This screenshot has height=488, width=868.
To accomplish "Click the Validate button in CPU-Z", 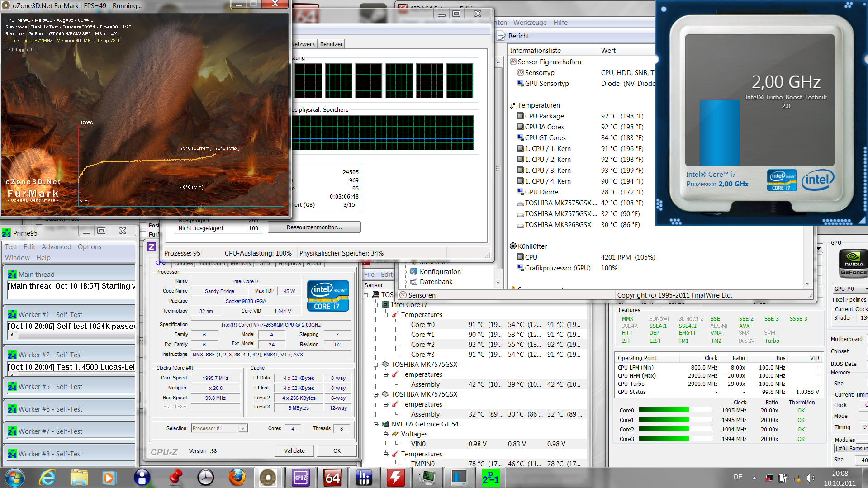I will pyautogui.click(x=294, y=451).
